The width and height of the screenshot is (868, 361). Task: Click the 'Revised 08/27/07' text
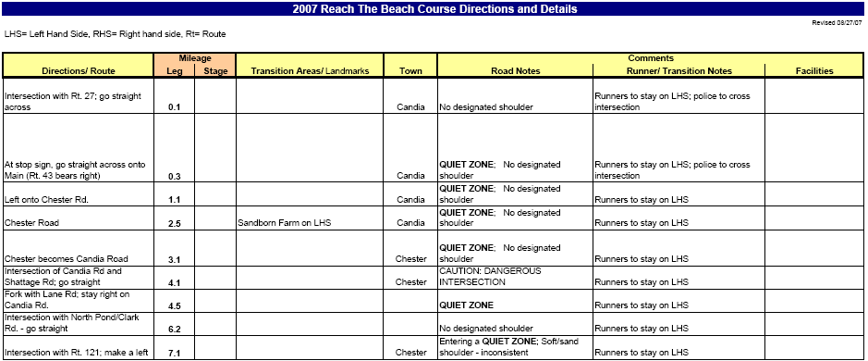tap(837, 23)
